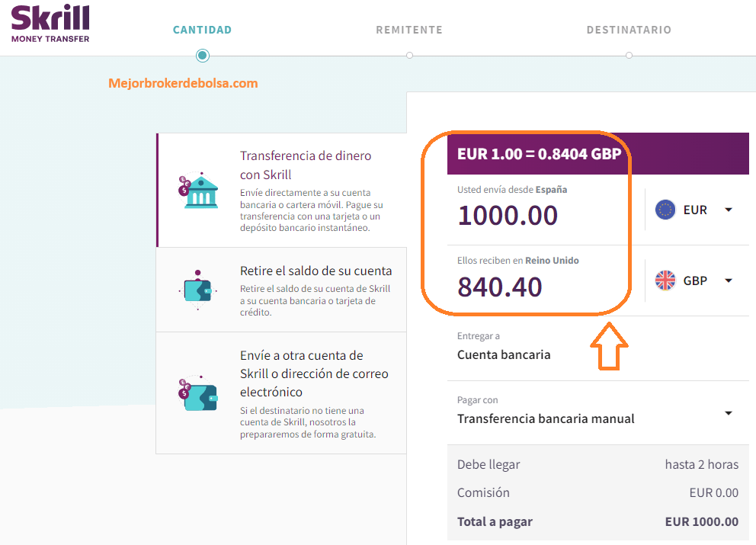756x545 pixels.
Task: Click the Debe llegar hasta 2 horas row
Action: (597, 464)
